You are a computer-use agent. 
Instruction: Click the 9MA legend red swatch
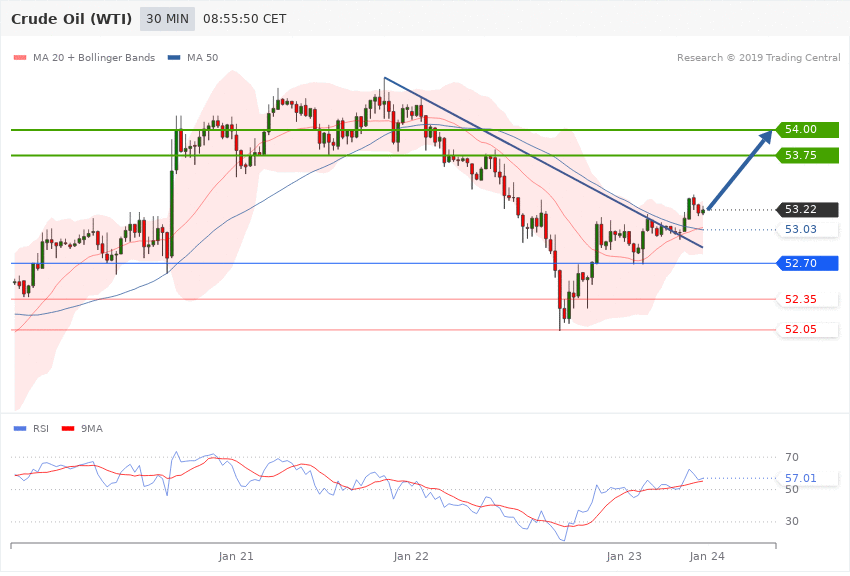tap(68, 429)
